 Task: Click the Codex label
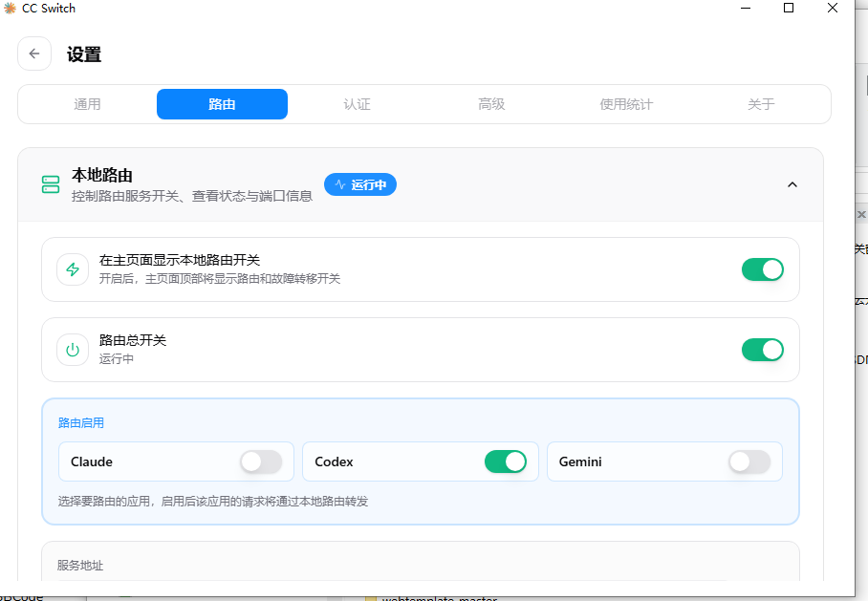(334, 461)
